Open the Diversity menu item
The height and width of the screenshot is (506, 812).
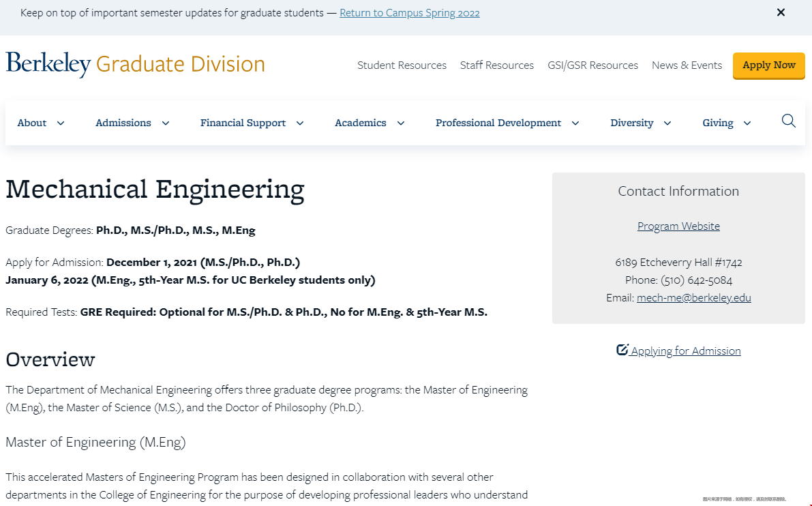(x=632, y=123)
